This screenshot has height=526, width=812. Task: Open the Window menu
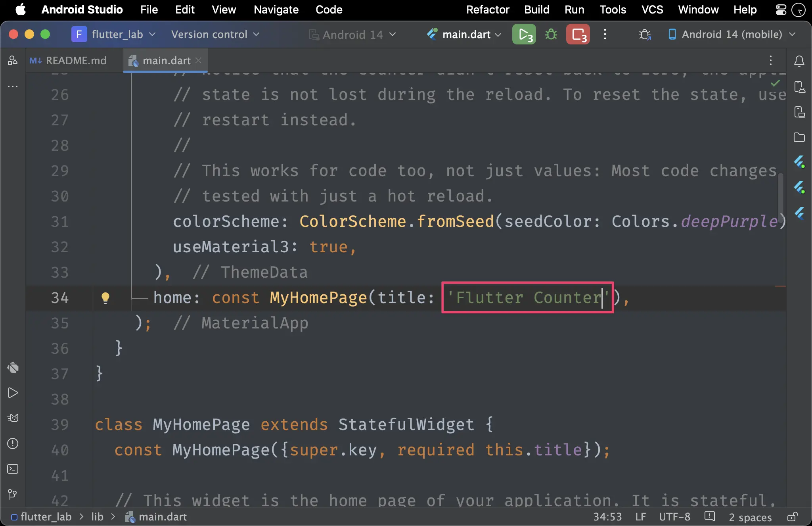(x=698, y=10)
